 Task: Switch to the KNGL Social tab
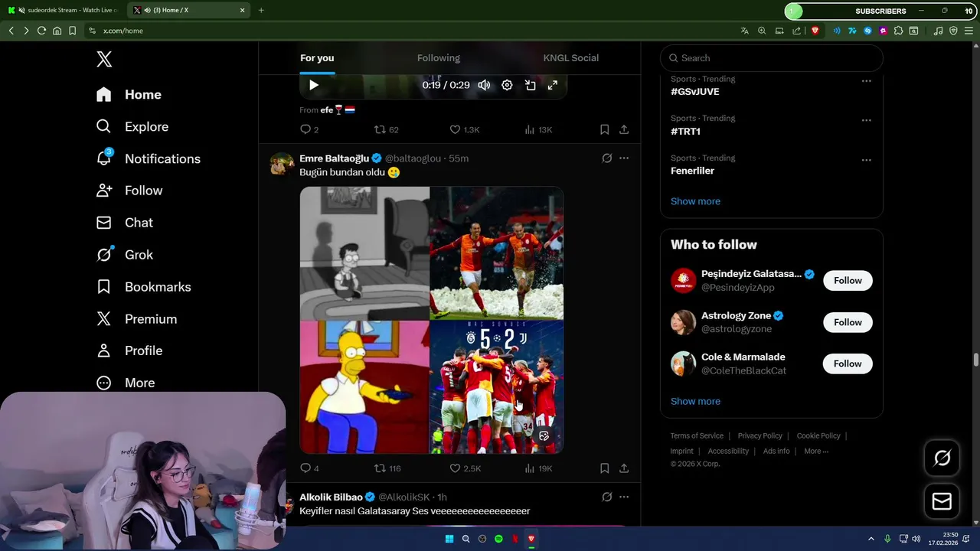pos(571,58)
